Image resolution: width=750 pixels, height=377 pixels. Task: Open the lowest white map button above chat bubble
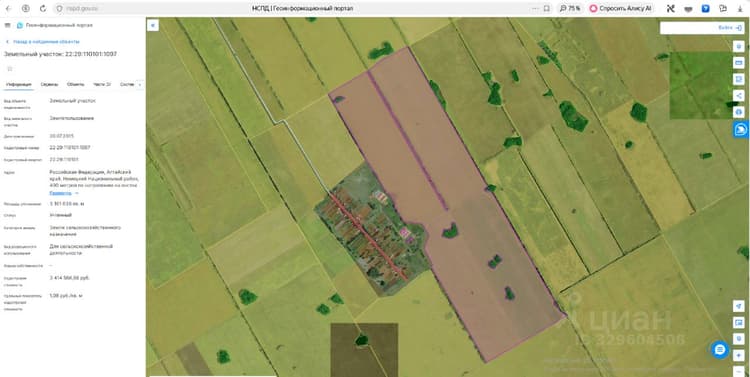(739, 338)
